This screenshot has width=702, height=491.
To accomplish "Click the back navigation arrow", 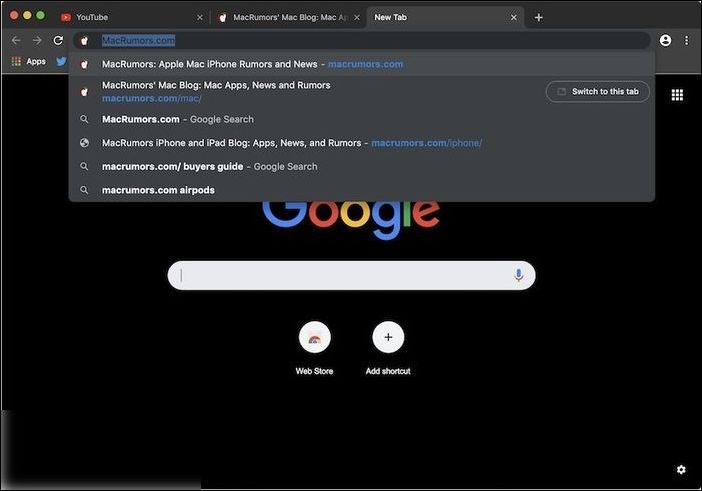I will [x=15, y=40].
